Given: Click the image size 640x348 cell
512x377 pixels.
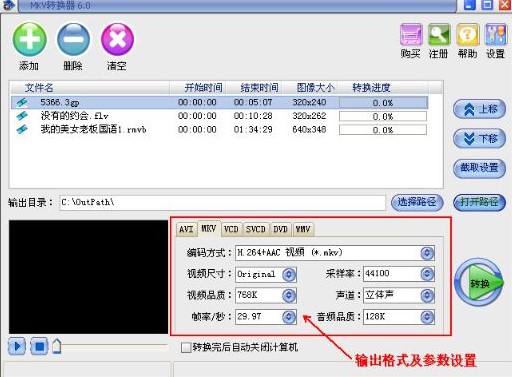Looking at the screenshot, I should click(x=309, y=129).
